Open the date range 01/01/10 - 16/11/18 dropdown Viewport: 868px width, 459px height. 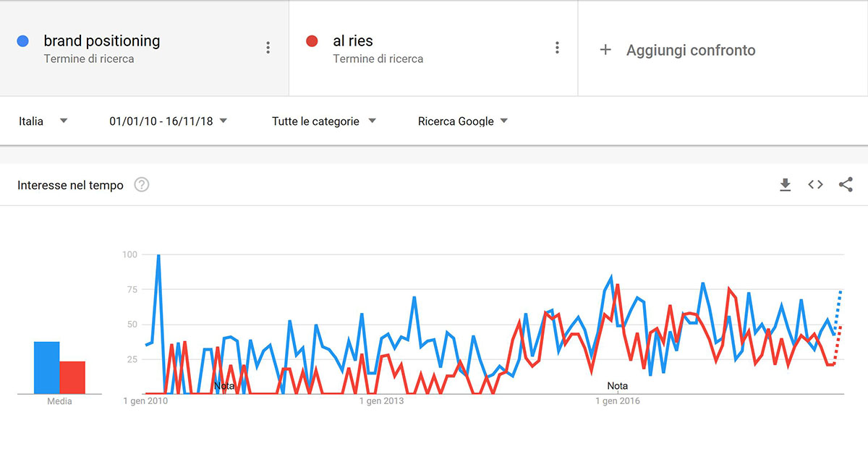[168, 121]
